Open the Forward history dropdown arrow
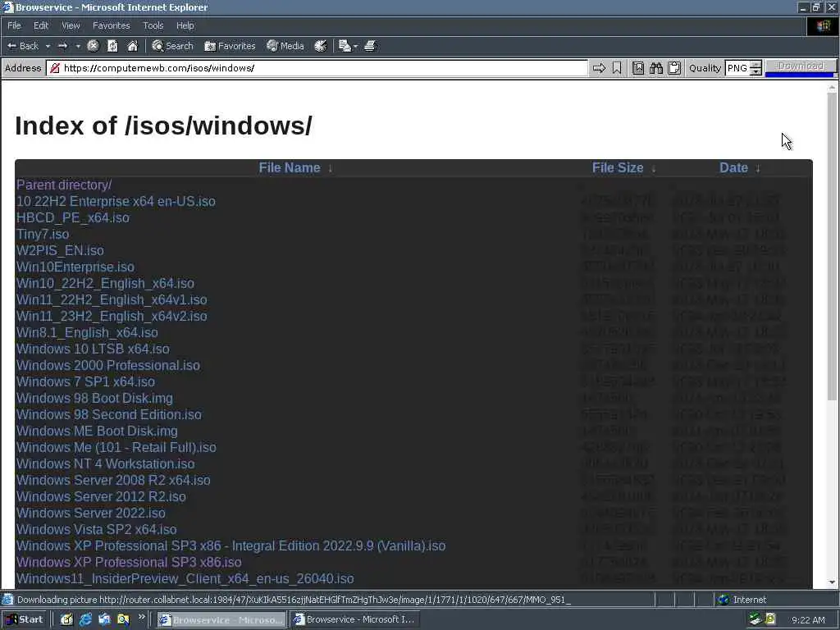 [x=78, y=46]
